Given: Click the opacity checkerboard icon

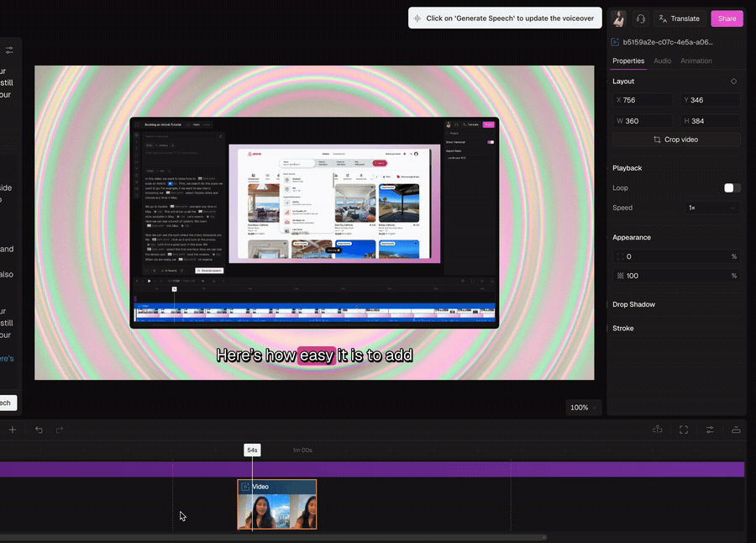Looking at the screenshot, I should point(620,276).
